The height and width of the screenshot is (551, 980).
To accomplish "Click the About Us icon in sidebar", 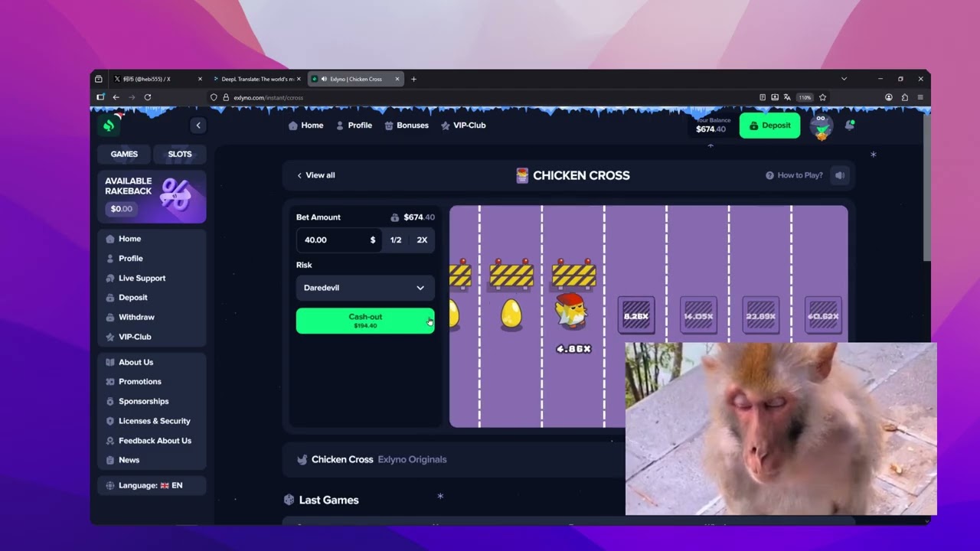I will click(x=110, y=362).
